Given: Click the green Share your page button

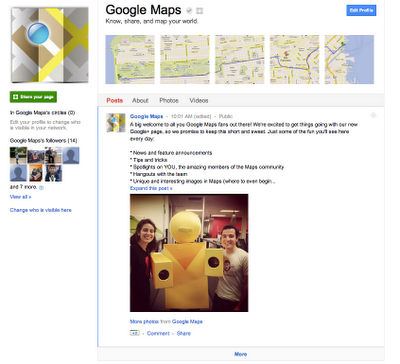Looking at the screenshot, I should (x=33, y=97).
